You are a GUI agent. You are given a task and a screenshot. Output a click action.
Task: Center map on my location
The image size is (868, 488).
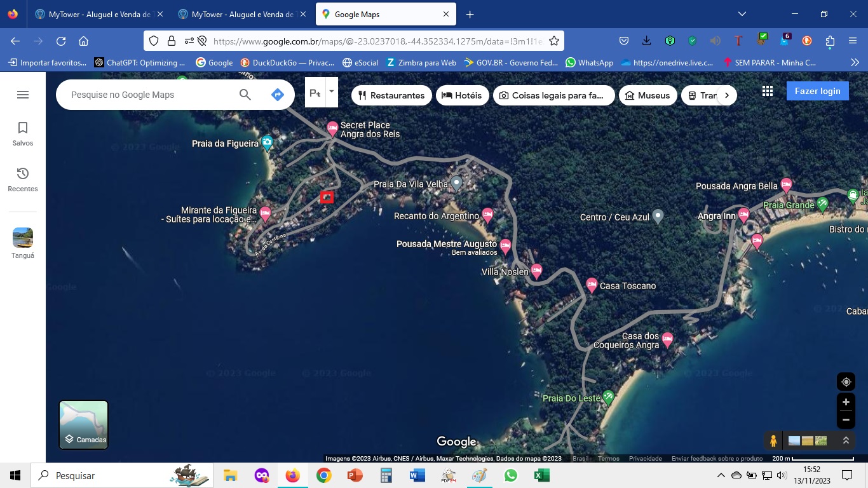pos(846,382)
